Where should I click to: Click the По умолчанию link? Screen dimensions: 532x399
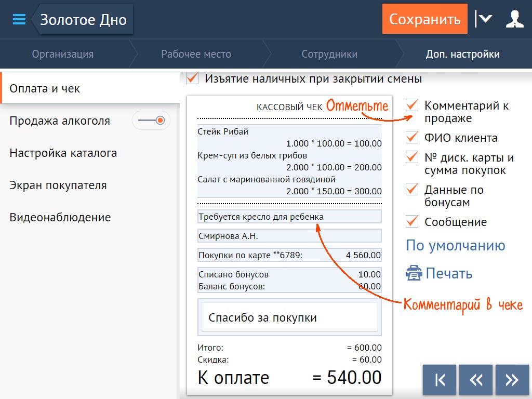(456, 246)
